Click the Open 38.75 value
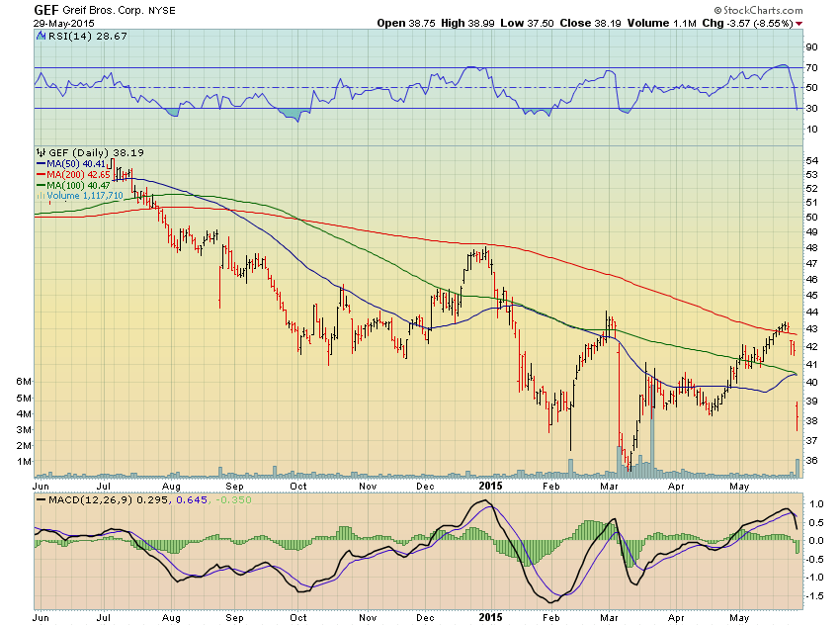This screenshot has width=840, height=626. coord(407,23)
